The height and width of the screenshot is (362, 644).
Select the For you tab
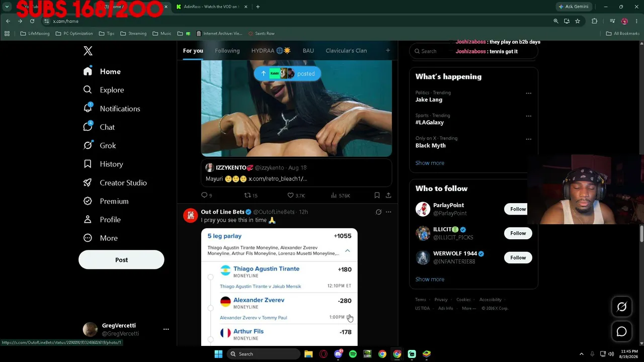click(193, 51)
